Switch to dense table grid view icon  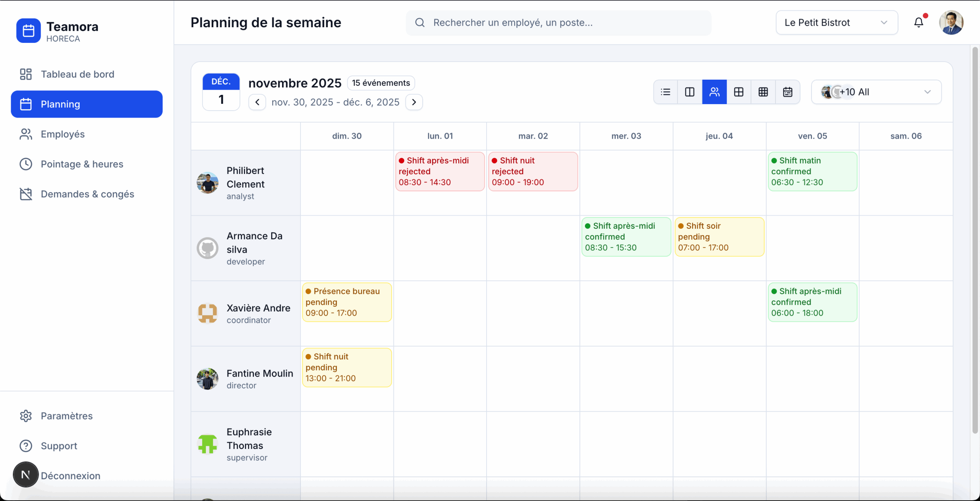click(x=763, y=92)
